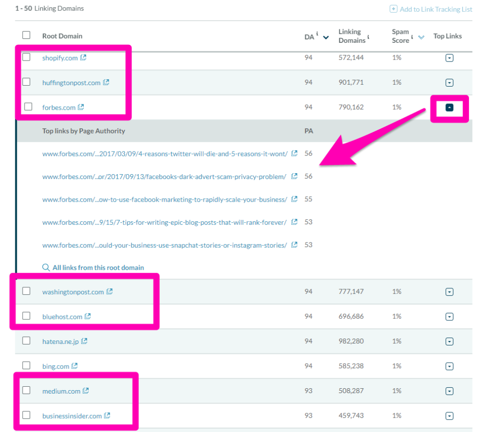The image size is (504, 432).
Task: Open shopify.com external link icon
Action: pyautogui.click(x=83, y=58)
